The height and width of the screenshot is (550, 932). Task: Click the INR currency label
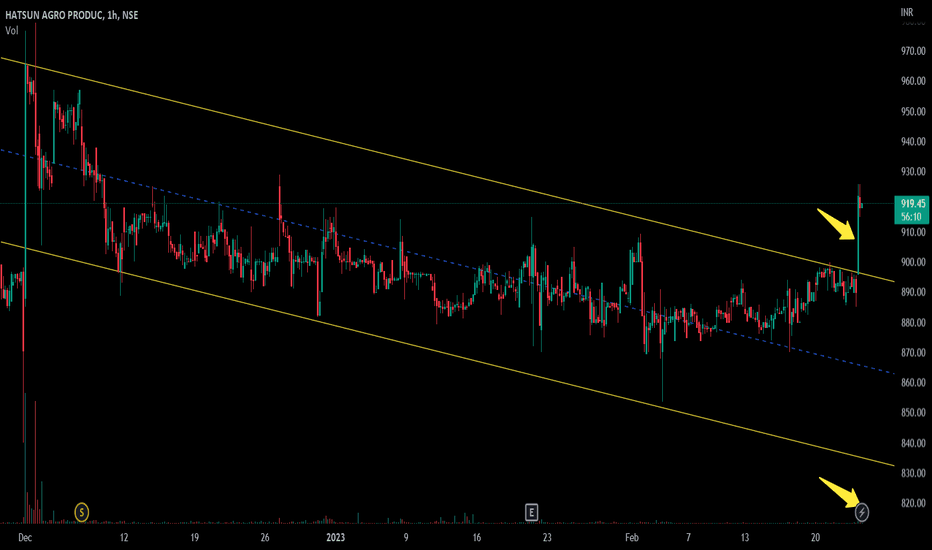(x=907, y=12)
